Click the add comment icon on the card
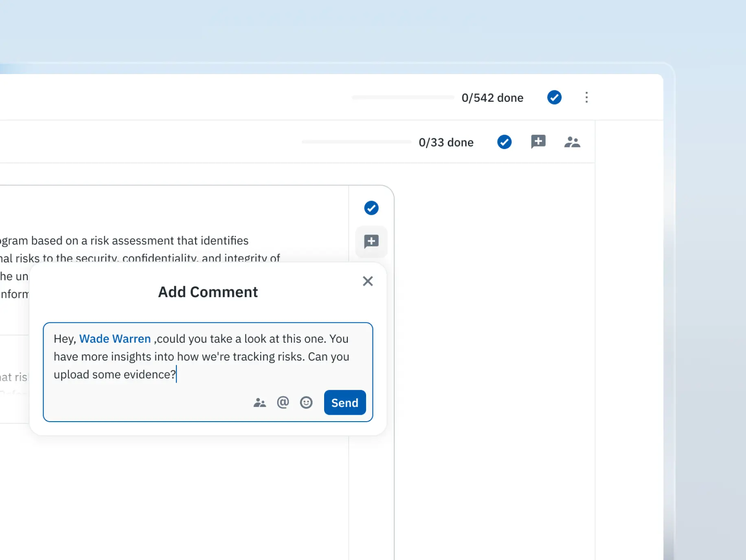This screenshot has height=560, width=746. (371, 241)
